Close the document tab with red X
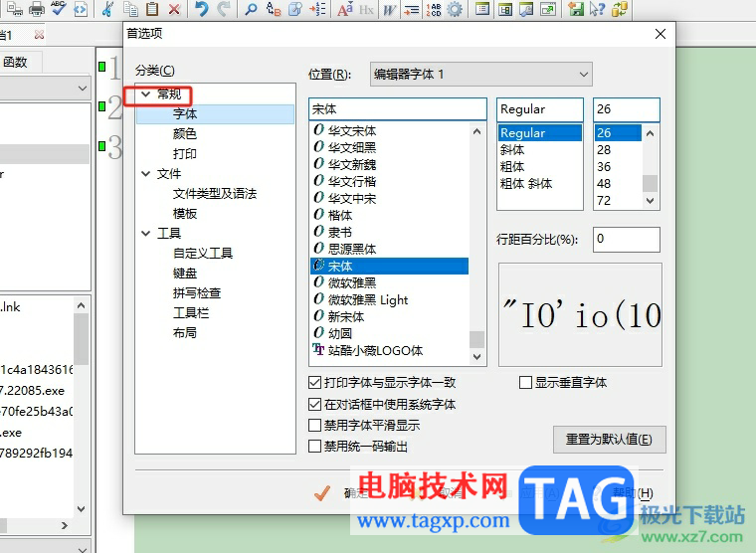 39,35
